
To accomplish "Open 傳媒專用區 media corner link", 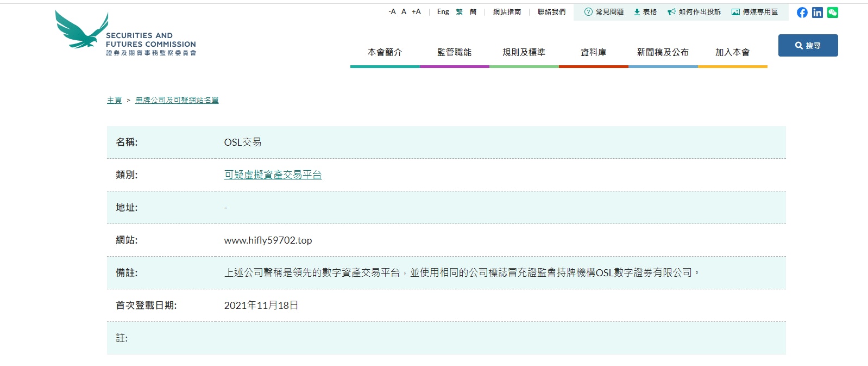I will pos(754,11).
